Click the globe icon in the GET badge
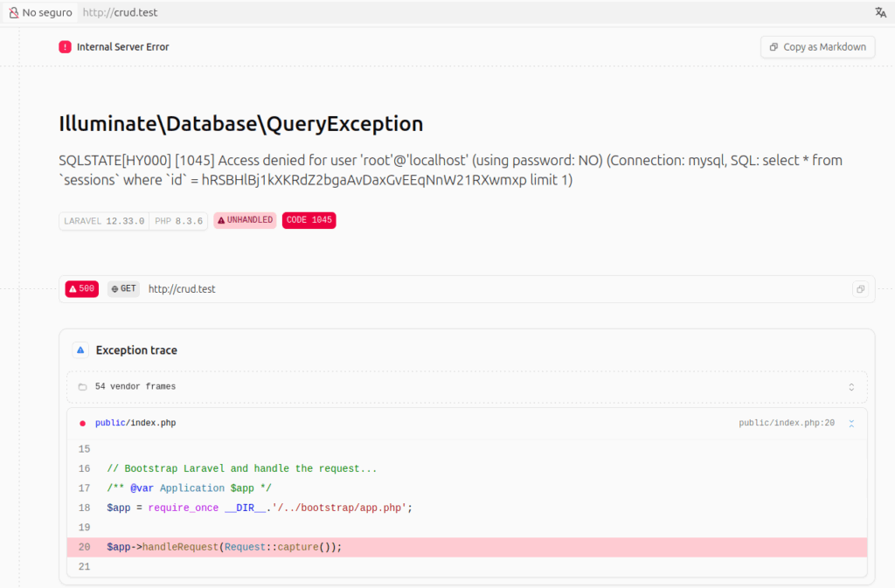 coord(114,289)
